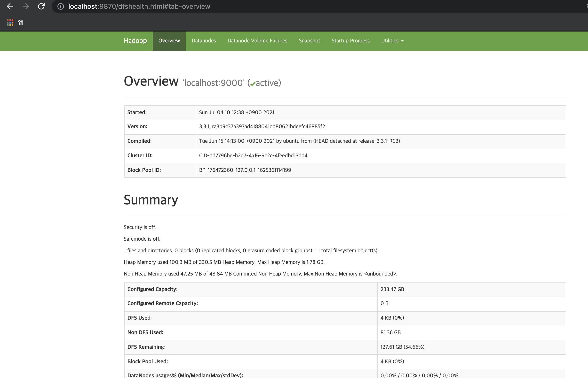The width and height of the screenshot is (588, 378).
Task: Open the apps grid bookmark icon
Action: coord(10,23)
